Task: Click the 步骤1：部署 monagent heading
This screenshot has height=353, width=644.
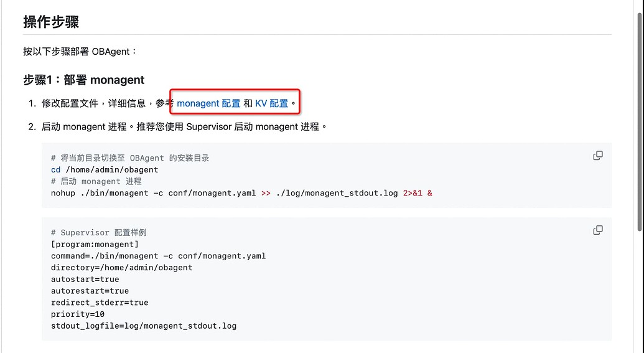Action: click(x=84, y=80)
